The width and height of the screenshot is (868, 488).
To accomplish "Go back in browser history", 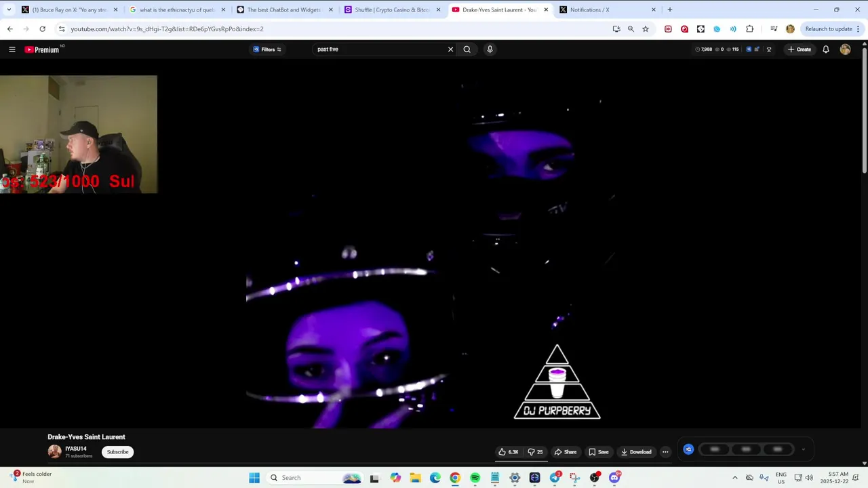I will point(9,29).
